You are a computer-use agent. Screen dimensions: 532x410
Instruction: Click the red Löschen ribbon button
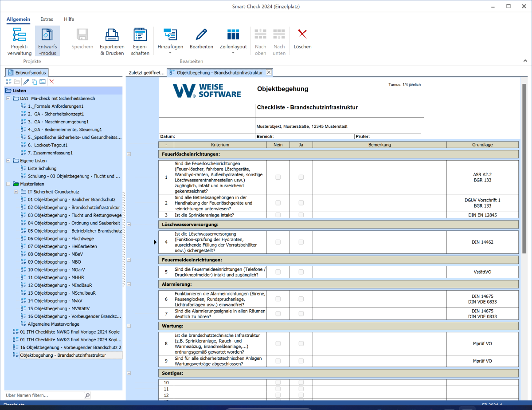pyautogui.click(x=302, y=38)
